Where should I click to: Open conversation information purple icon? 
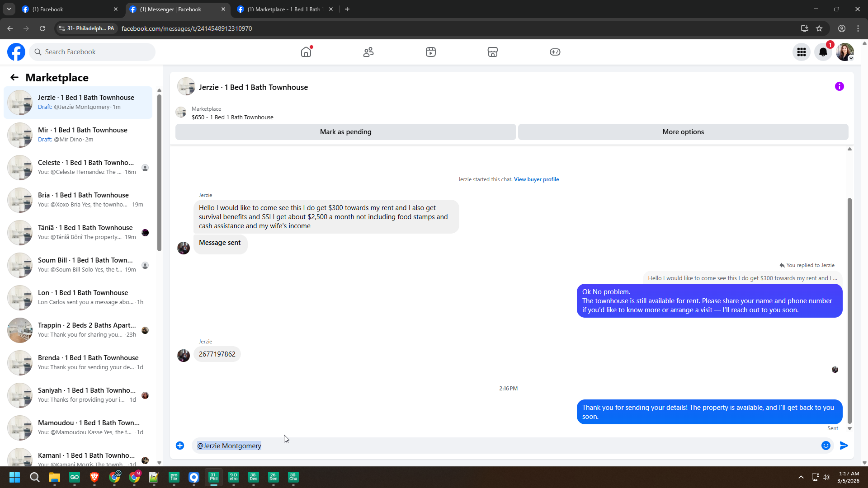840,86
